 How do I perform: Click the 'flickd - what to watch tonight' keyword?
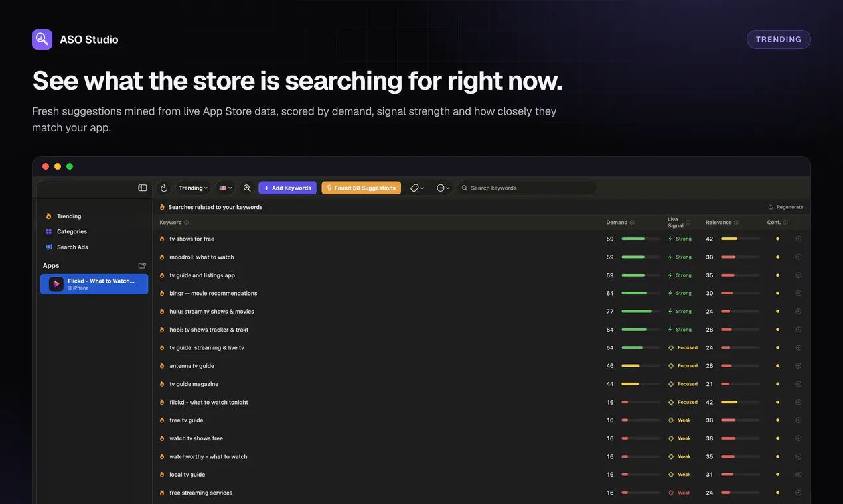point(209,402)
